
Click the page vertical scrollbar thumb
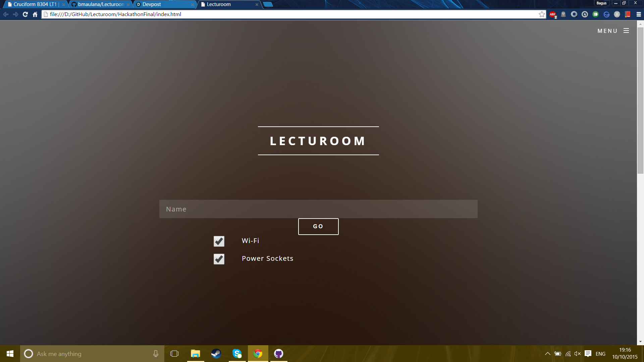click(x=640, y=101)
